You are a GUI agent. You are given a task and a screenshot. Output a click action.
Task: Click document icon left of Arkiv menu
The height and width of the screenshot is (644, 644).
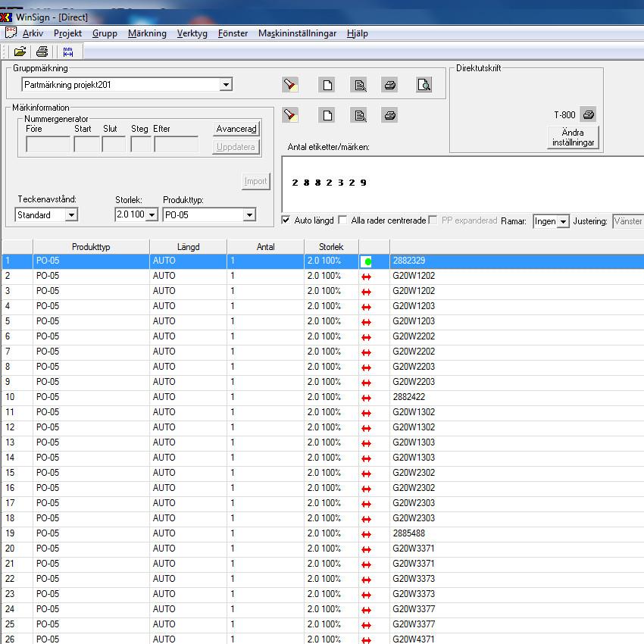click(11, 33)
